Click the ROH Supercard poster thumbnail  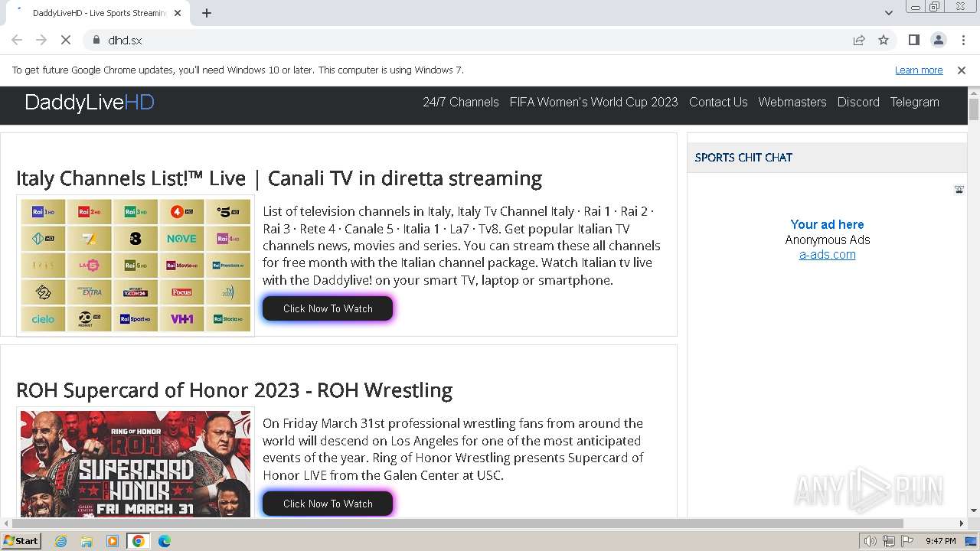coord(136,464)
